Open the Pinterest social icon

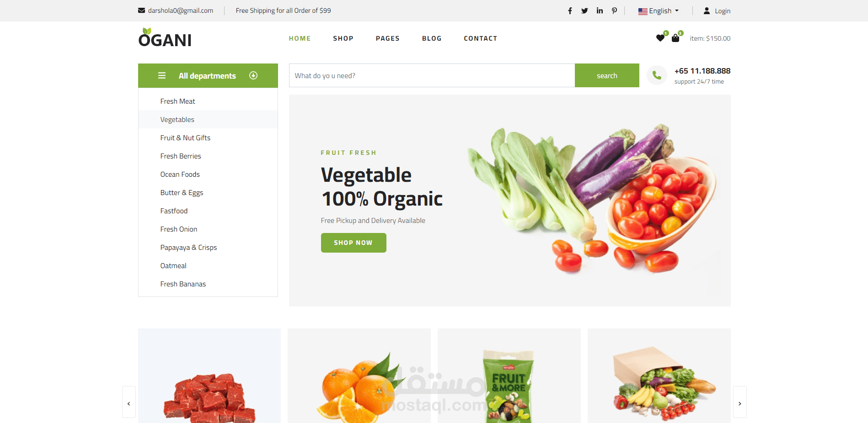tap(614, 11)
